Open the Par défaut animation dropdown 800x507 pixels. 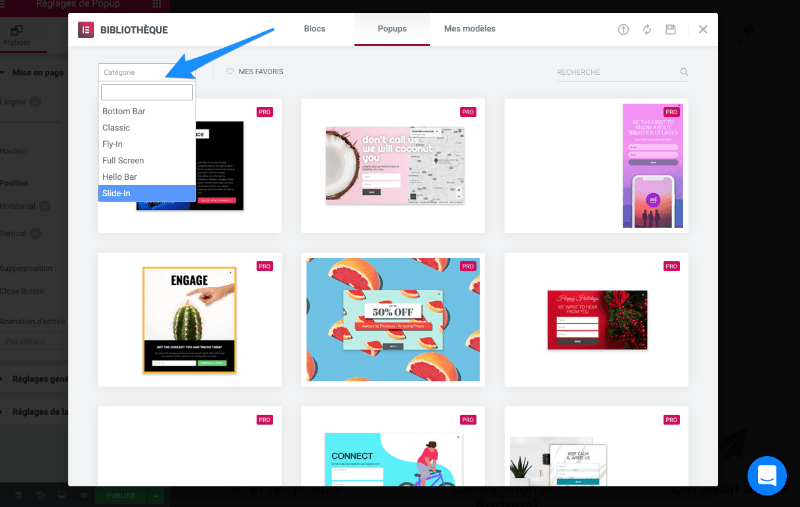34,341
